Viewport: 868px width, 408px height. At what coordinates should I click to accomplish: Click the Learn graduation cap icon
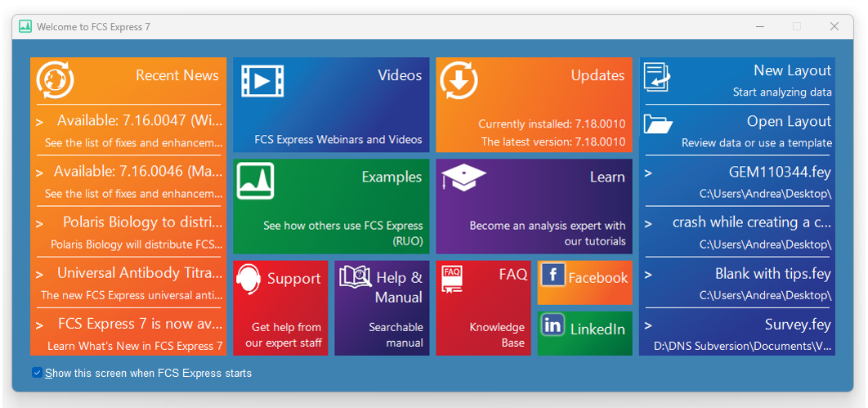tap(464, 178)
